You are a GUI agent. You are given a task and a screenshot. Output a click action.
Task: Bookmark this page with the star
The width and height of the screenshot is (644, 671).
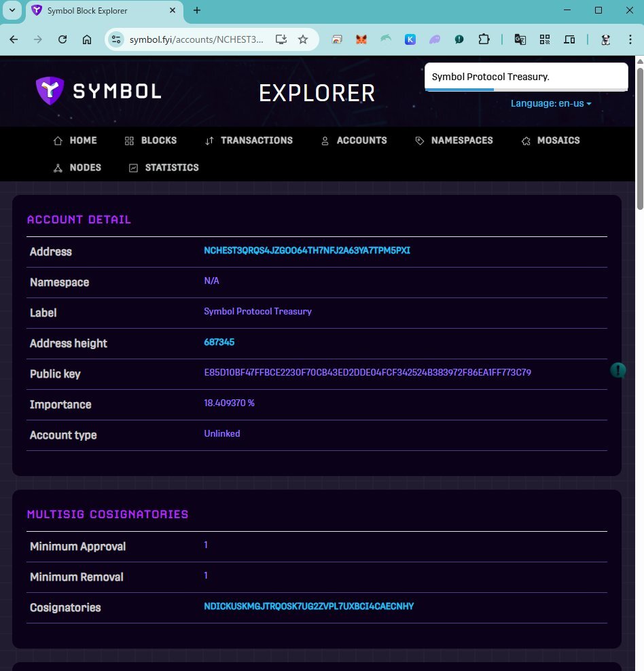pyautogui.click(x=303, y=39)
